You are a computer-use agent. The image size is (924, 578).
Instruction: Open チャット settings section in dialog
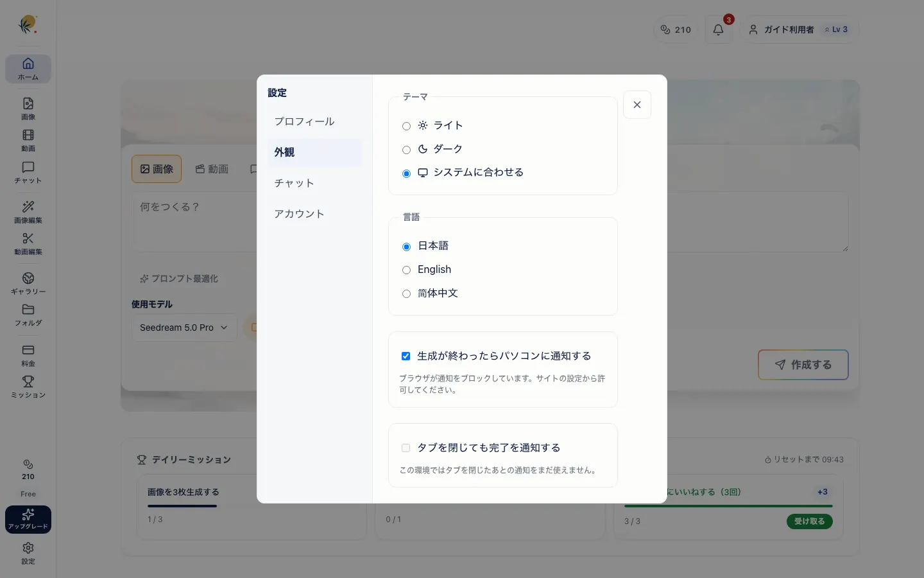(x=314, y=183)
